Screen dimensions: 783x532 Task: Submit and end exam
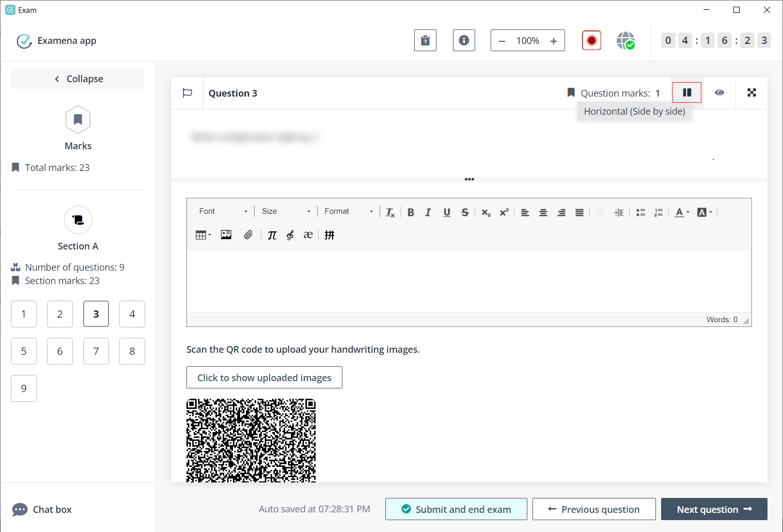[456, 509]
